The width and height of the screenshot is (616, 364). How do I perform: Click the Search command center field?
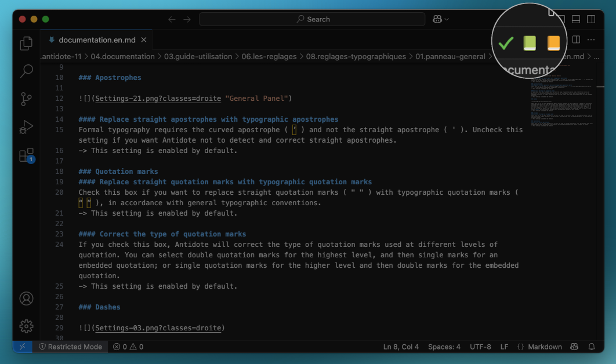312,19
